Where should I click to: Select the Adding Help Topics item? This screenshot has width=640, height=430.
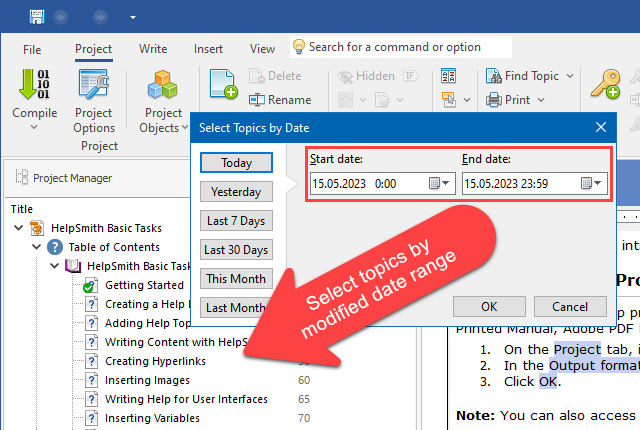point(148,323)
